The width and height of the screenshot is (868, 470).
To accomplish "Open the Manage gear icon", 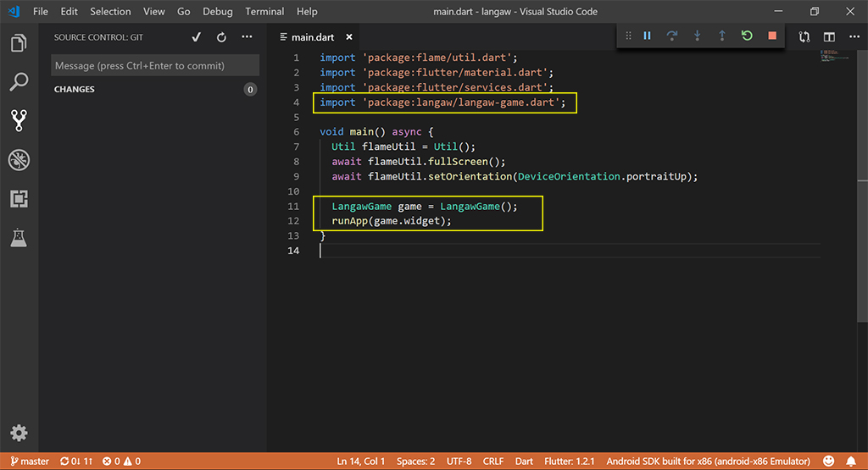I will coord(19,433).
